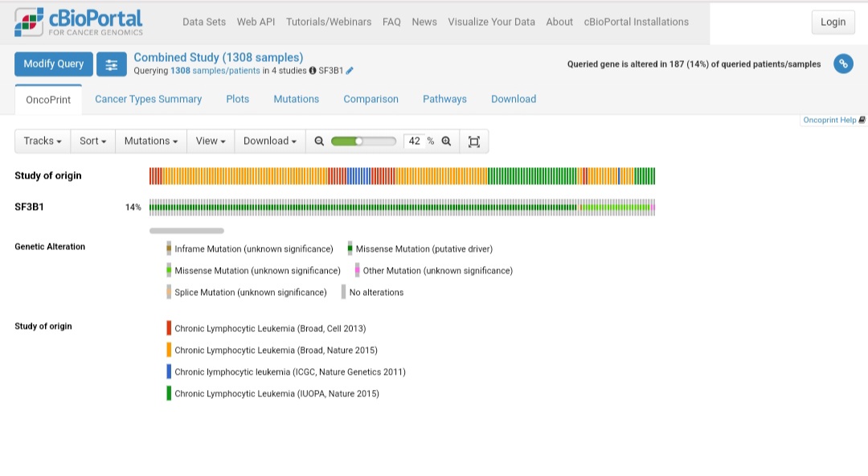Click the zoom-out magnifier icon

(x=319, y=141)
